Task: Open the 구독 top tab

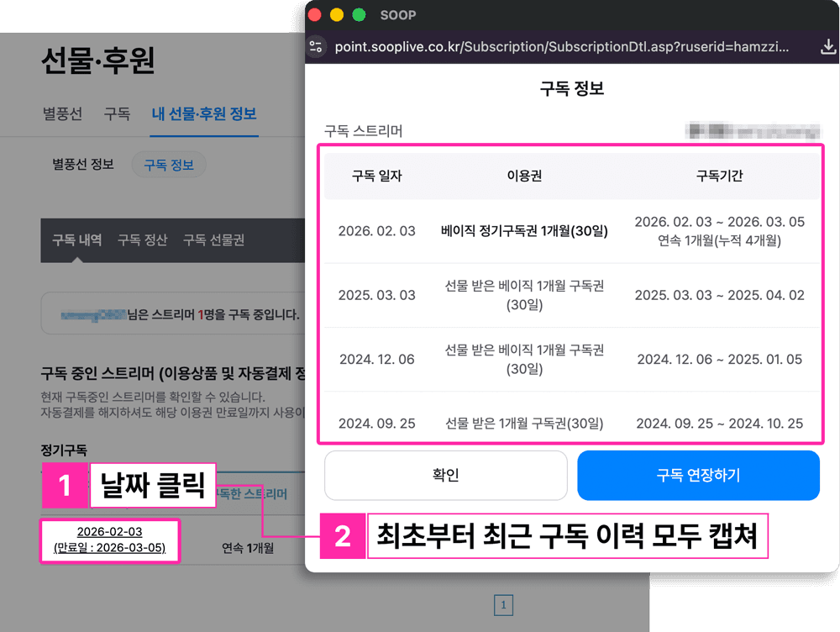Action: 117,113
